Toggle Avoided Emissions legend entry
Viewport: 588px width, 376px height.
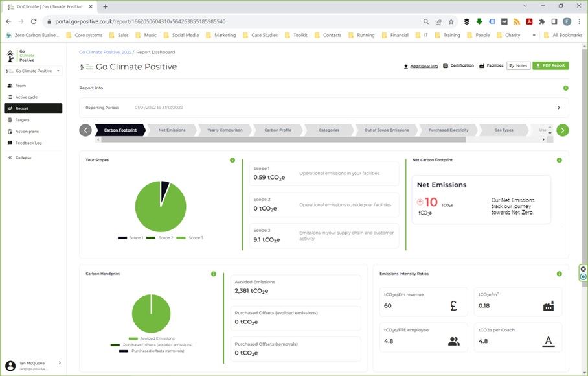tap(152, 338)
